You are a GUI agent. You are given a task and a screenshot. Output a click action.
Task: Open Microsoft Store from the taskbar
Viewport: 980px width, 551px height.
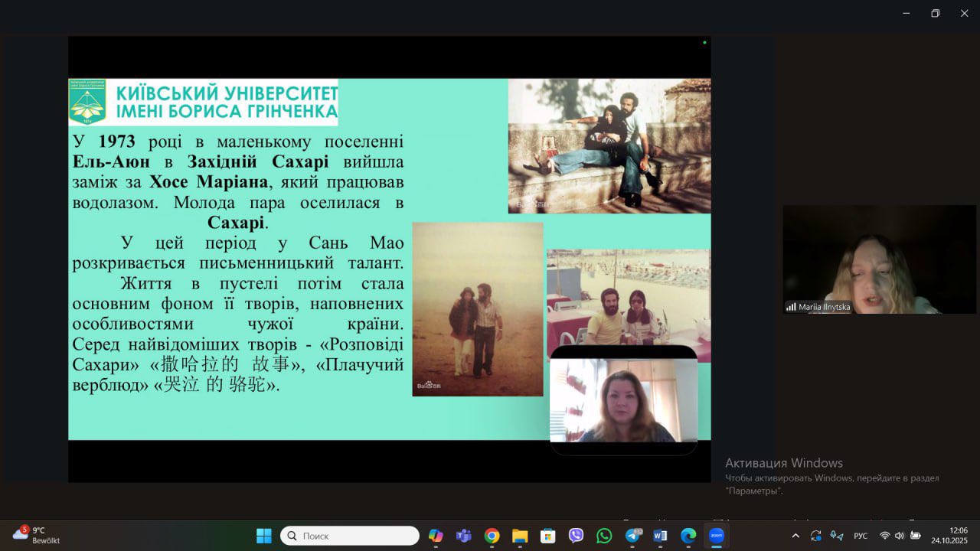pos(547,536)
